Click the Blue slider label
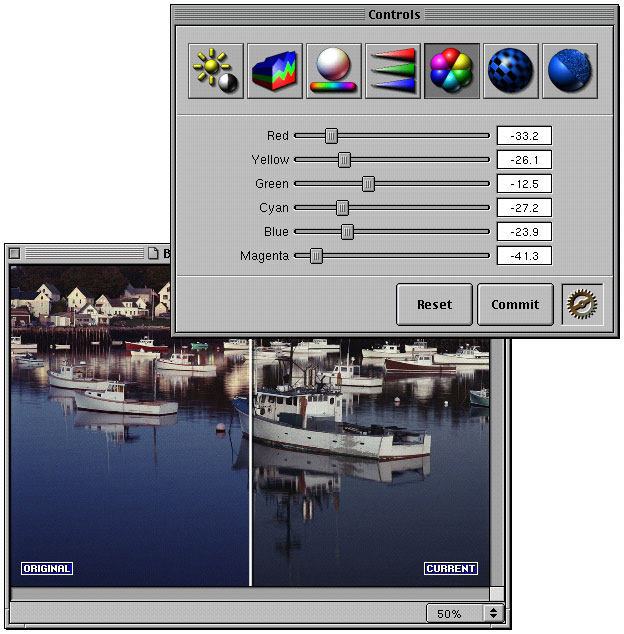 tap(276, 232)
